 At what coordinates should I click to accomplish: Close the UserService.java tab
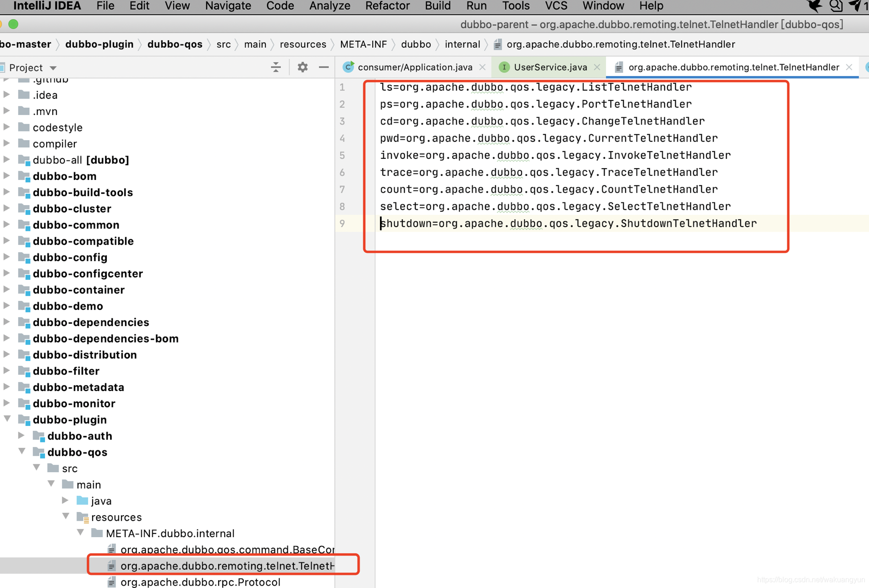pos(597,67)
